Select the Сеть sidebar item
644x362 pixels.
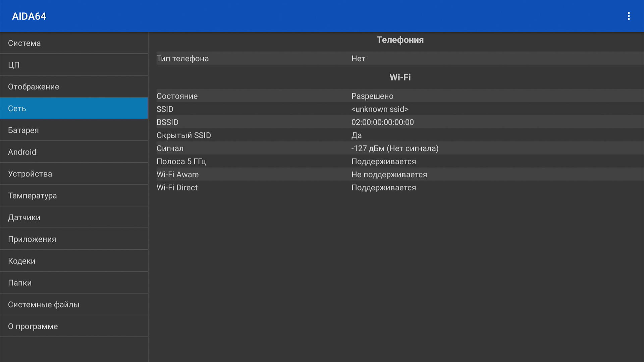coord(74,108)
